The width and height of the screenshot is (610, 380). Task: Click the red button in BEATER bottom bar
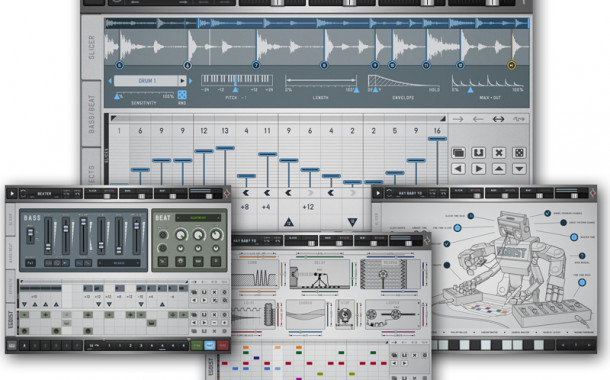(223, 345)
